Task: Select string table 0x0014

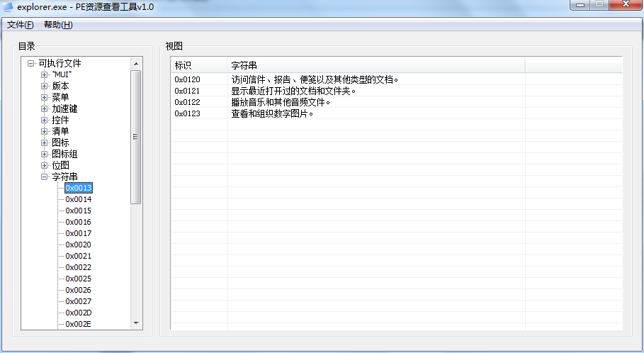Action: click(x=79, y=199)
